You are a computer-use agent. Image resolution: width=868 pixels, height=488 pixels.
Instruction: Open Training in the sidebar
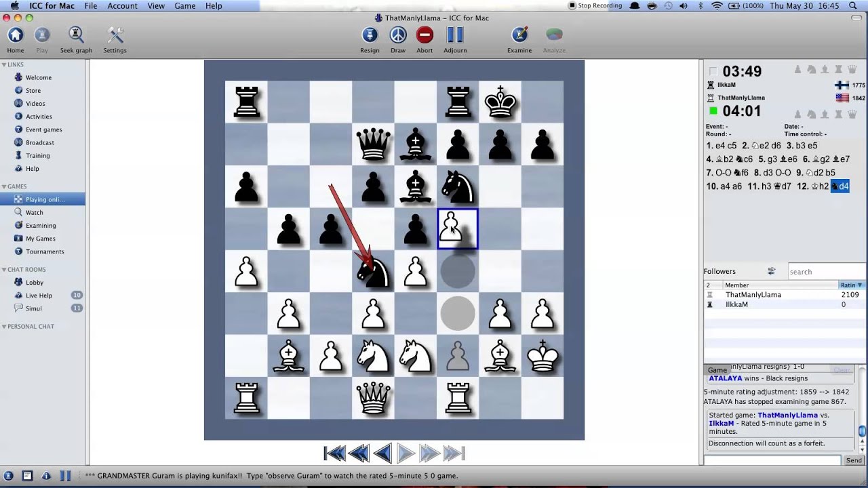pyautogui.click(x=38, y=155)
